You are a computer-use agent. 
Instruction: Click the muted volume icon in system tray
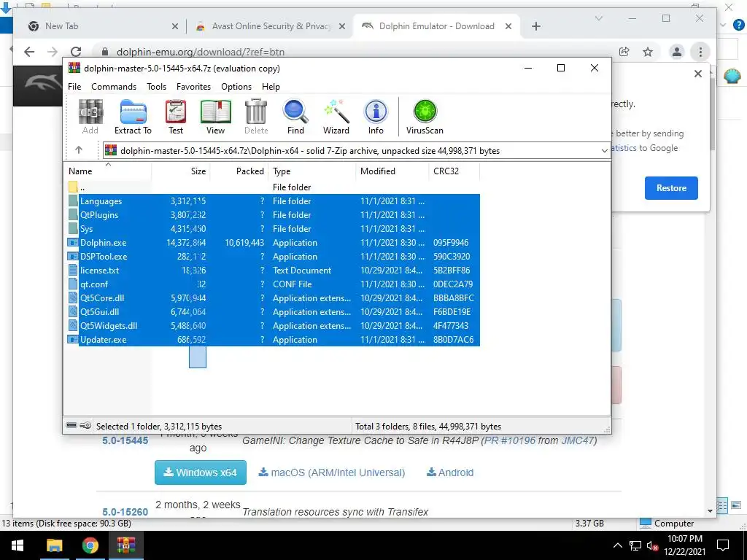(652, 545)
